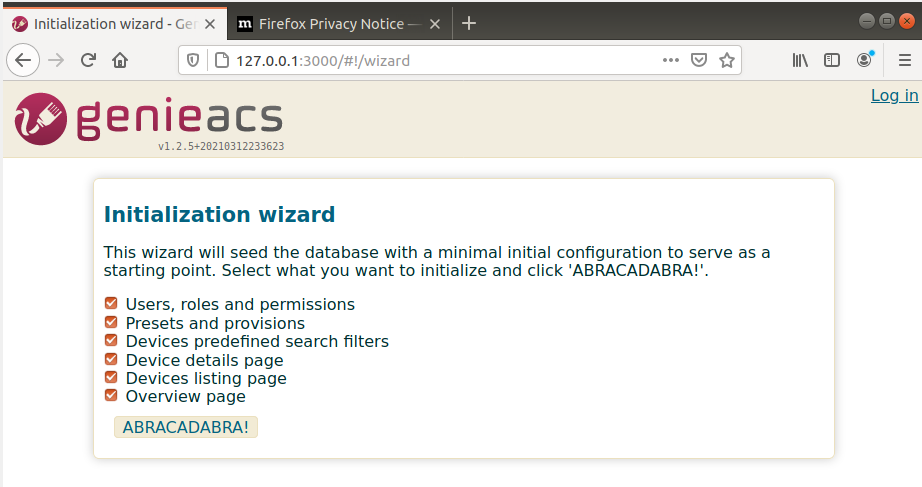View tracking protection shield icon

193,60
